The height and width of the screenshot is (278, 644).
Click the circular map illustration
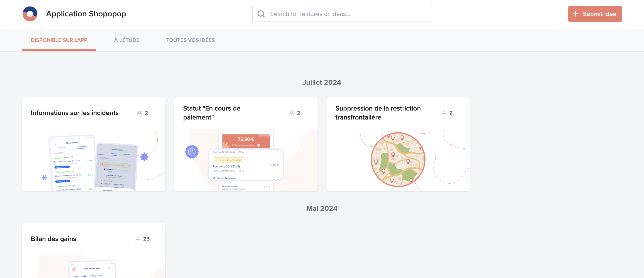point(398,160)
